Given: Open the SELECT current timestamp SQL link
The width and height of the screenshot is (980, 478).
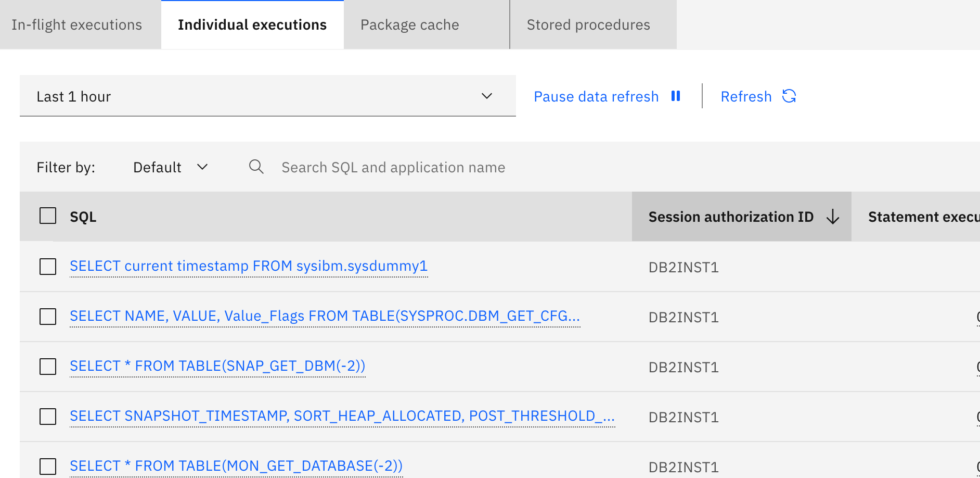Looking at the screenshot, I should coord(249,266).
